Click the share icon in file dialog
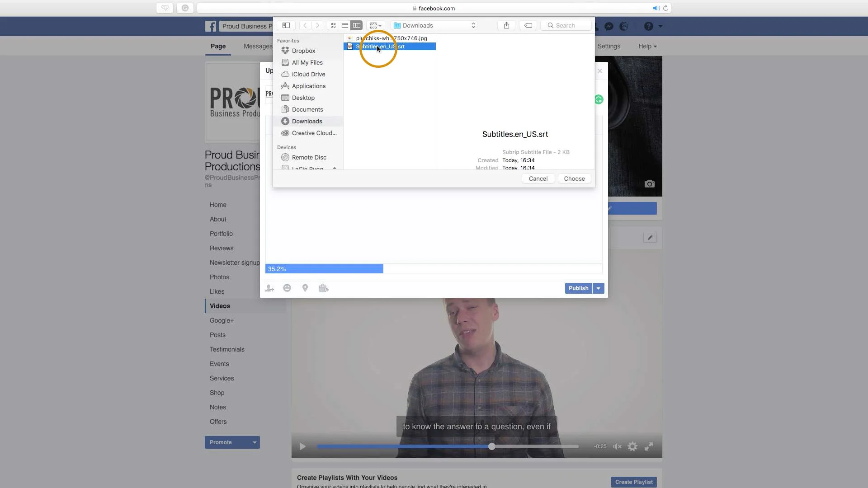The image size is (868, 488). pyautogui.click(x=506, y=25)
